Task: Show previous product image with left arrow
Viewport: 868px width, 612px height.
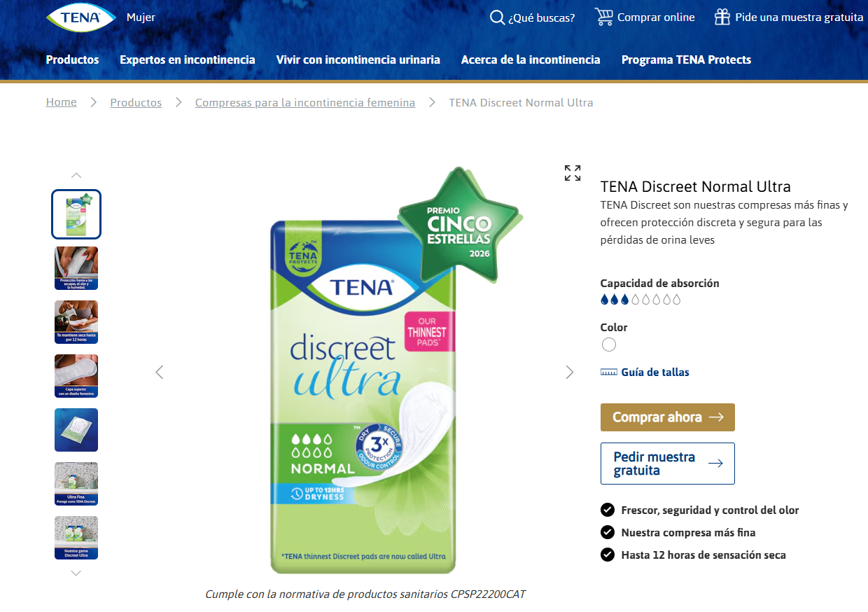Action: point(160,373)
